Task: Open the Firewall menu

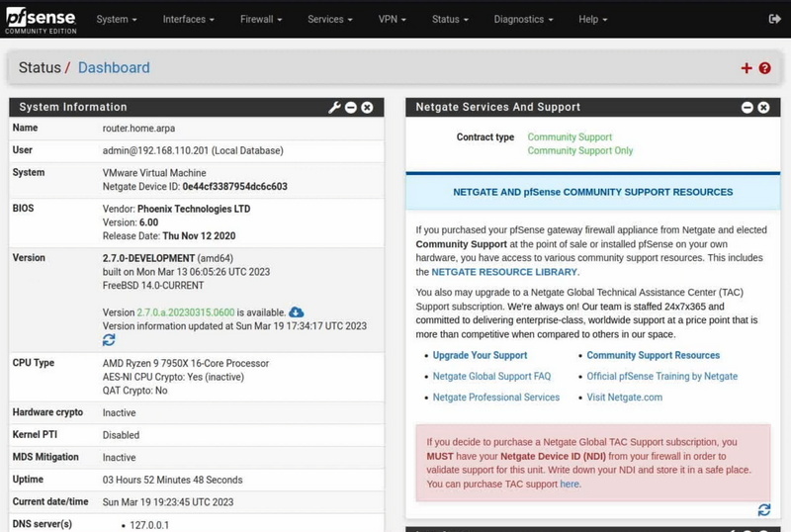Action: tap(261, 19)
